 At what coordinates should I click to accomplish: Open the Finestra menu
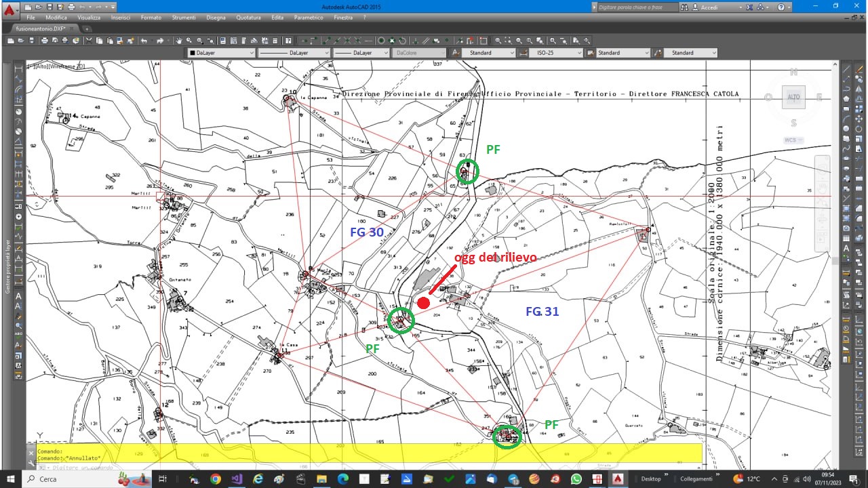343,18
